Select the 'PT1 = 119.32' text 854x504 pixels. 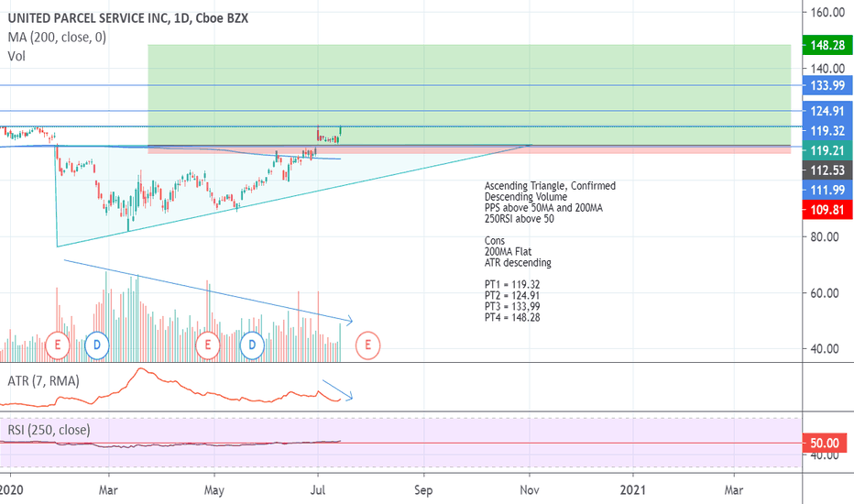(512, 284)
